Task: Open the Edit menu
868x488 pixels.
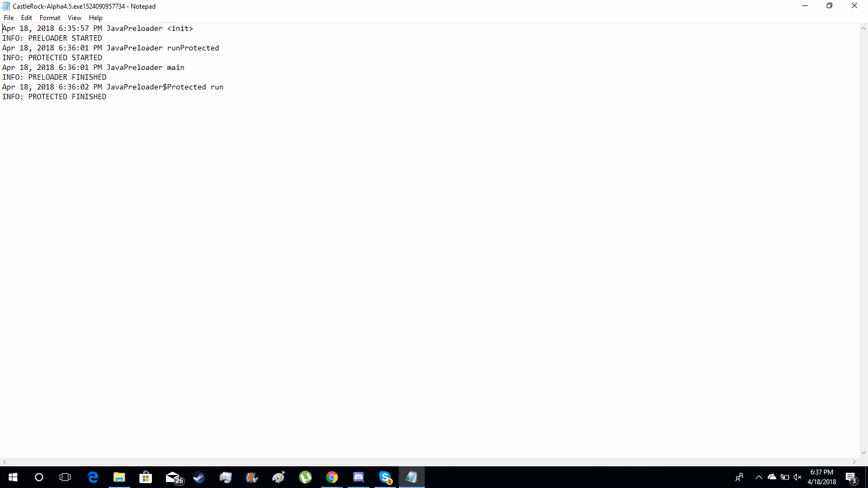Action: (27, 18)
